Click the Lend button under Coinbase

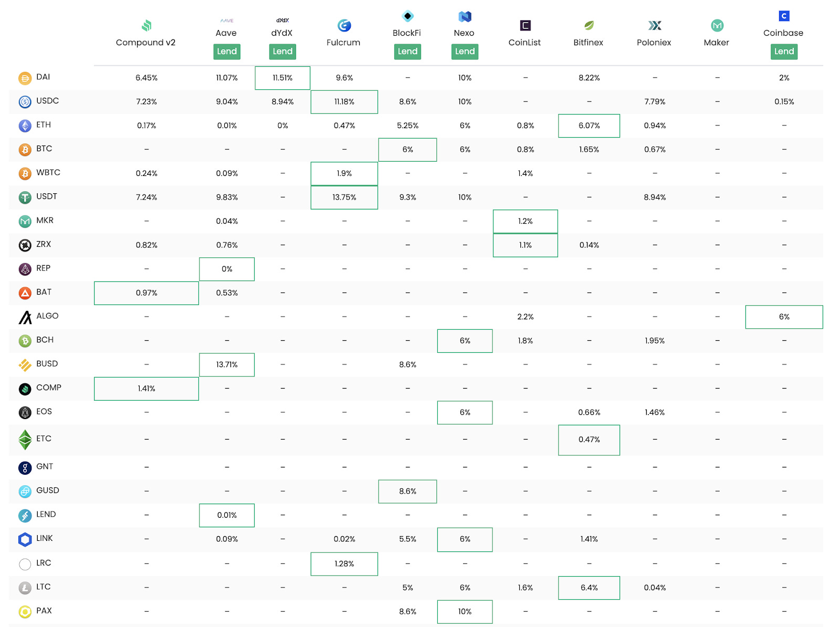click(x=784, y=51)
